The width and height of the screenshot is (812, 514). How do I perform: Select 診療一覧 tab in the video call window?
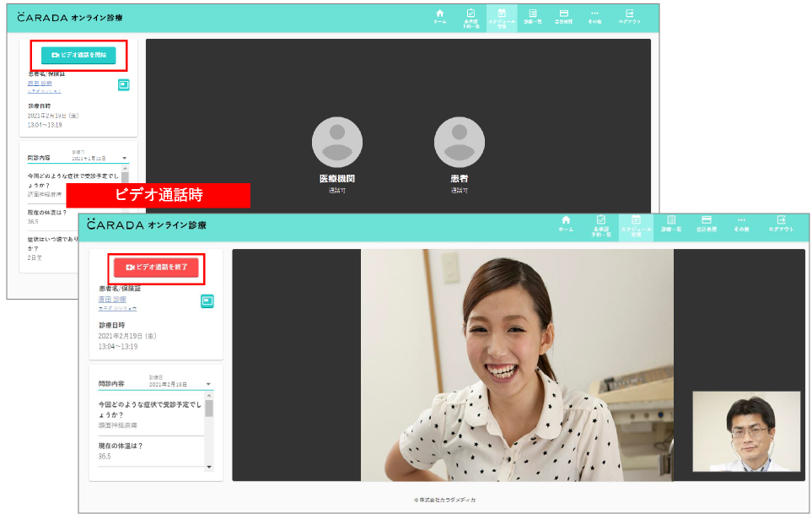click(671, 225)
